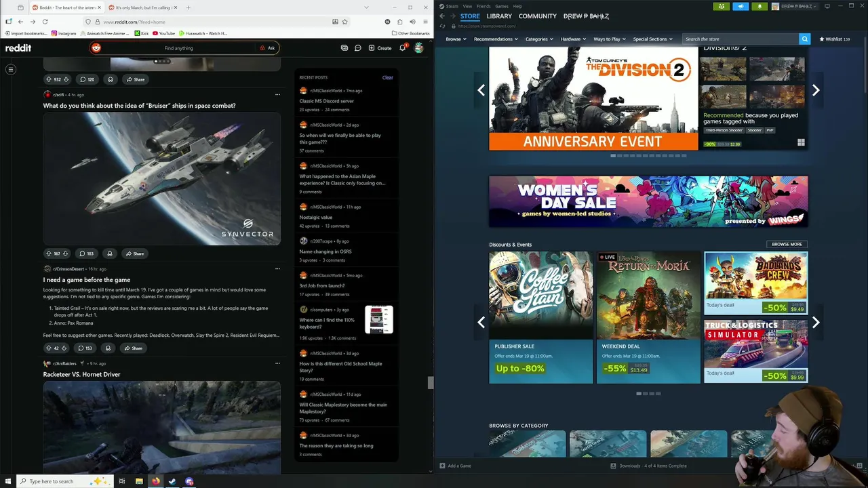The width and height of the screenshot is (868, 488).
Task: Open Steam Downloads status
Action: click(x=649, y=466)
